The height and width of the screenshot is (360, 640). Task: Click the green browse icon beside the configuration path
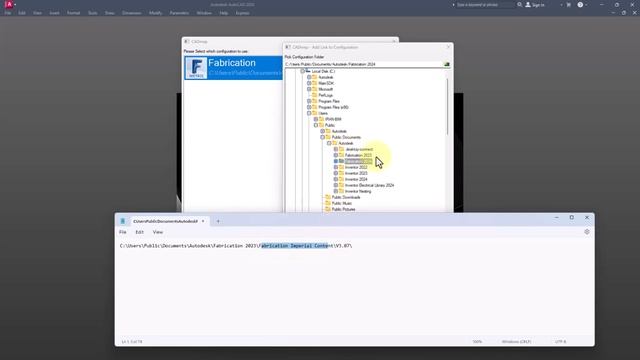447,64
